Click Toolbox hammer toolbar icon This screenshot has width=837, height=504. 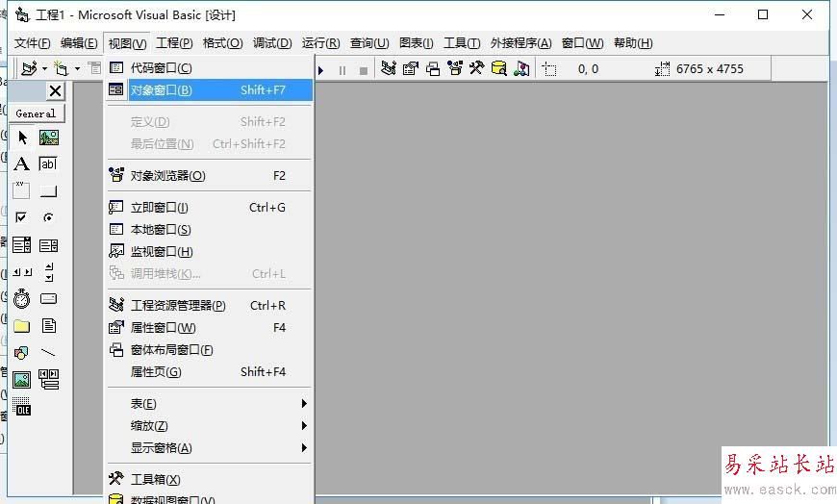pyautogui.click(x=476, y=68)
